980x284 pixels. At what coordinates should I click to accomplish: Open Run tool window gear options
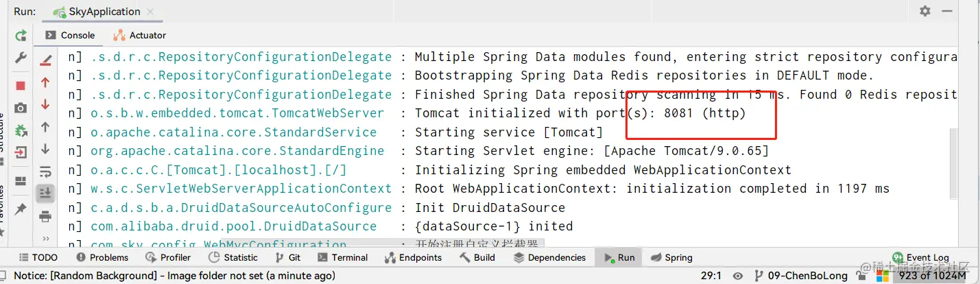pyautogui.click(x=925, y=11)
